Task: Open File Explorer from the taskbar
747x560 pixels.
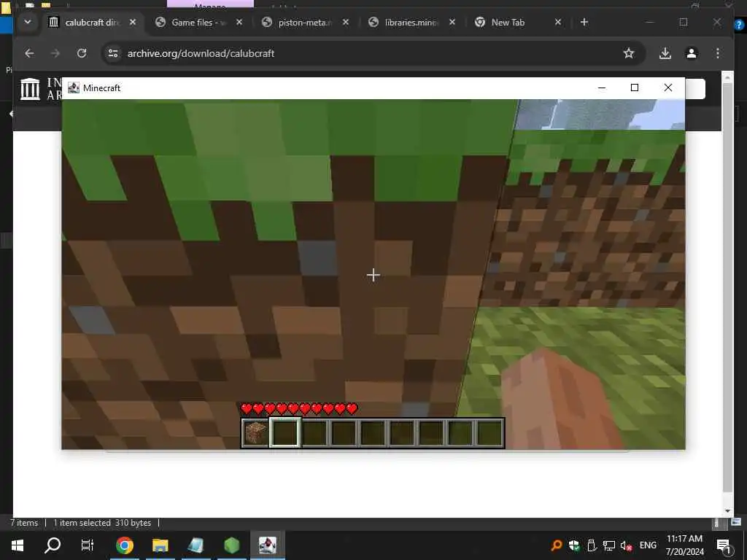Action: [x=160, y=545]
